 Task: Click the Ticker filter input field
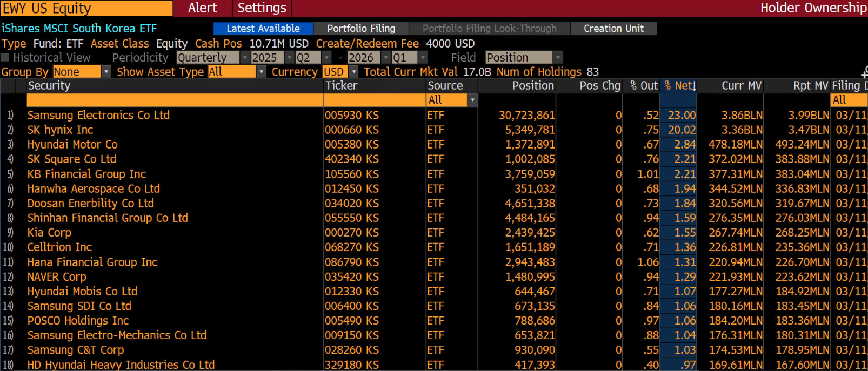pos(375,100)
